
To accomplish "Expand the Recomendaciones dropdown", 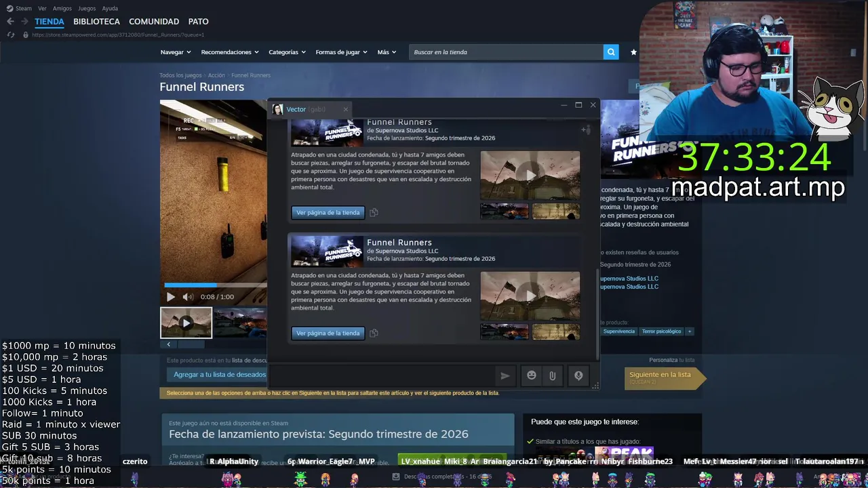I will [230, 52].
